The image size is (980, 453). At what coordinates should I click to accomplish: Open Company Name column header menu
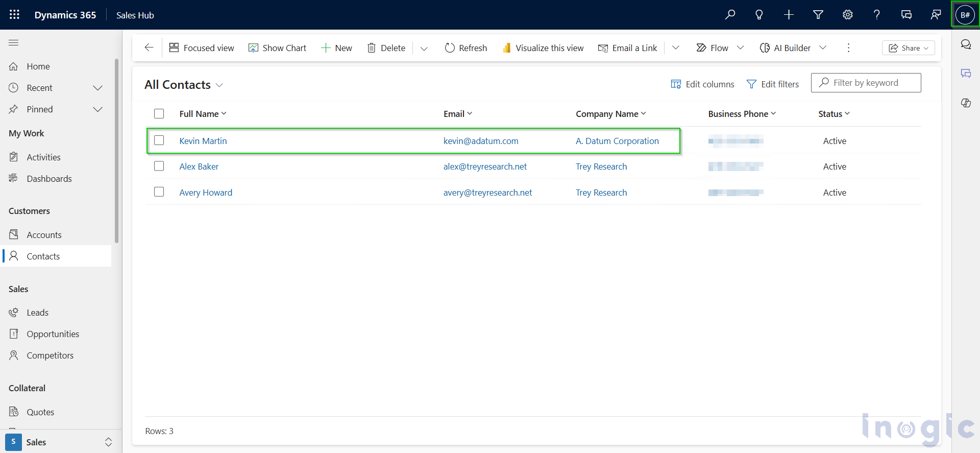pyautogui.click(x=611, y=114)
